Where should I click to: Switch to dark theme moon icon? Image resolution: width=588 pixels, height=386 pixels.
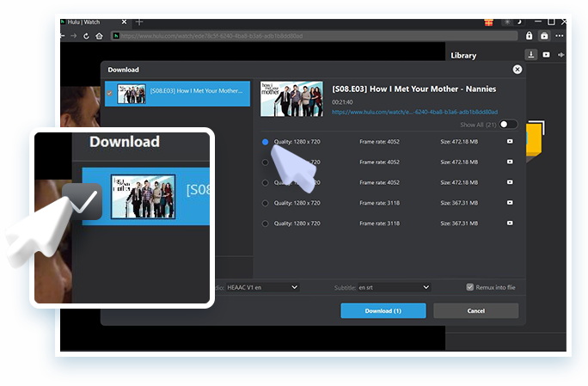(519, 22)
